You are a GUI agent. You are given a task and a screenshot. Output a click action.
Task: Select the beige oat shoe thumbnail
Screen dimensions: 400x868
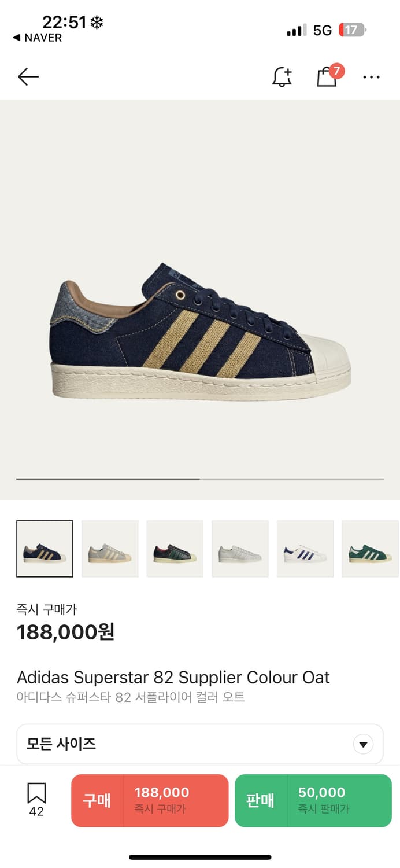point(110,549)
